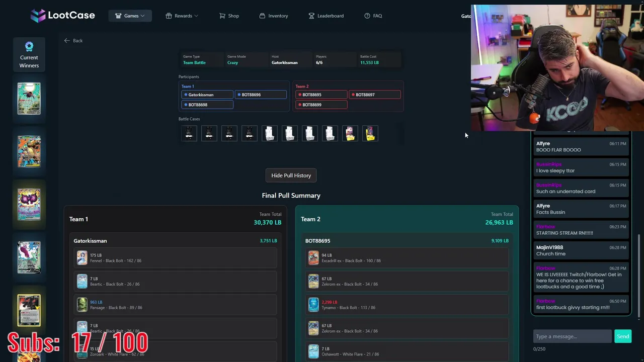Click Gatorkissman's 3,751 LB subtotal

tap(268, 241)
